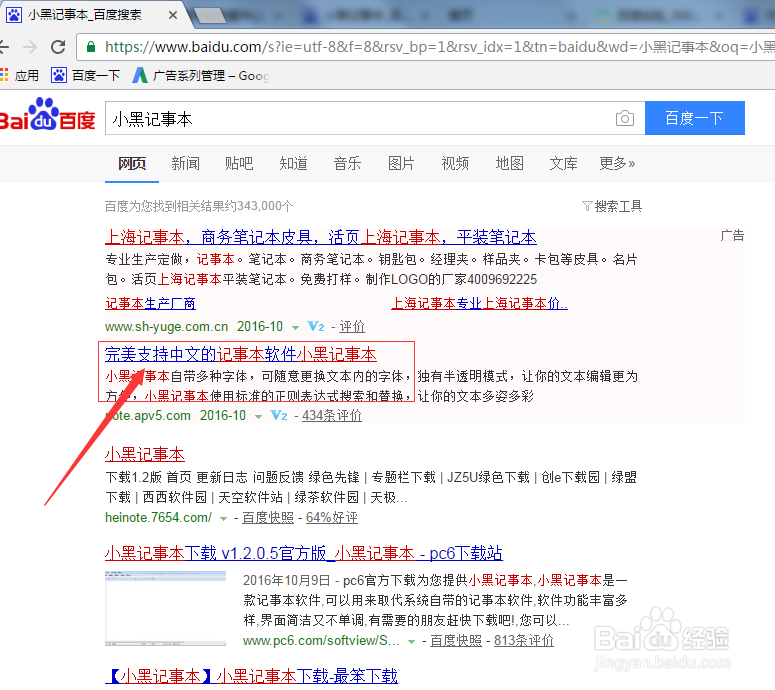
Task: Open 小黑记事本下载 v1.2.0.5官方版 pc6 result
Action: click(x=304, y=553)
